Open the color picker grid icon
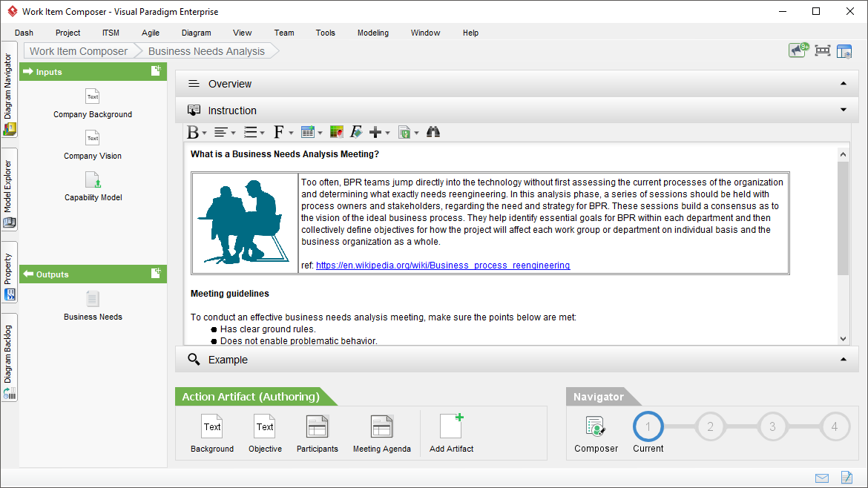This screenshot has height=488, width=868. (336, 132)
